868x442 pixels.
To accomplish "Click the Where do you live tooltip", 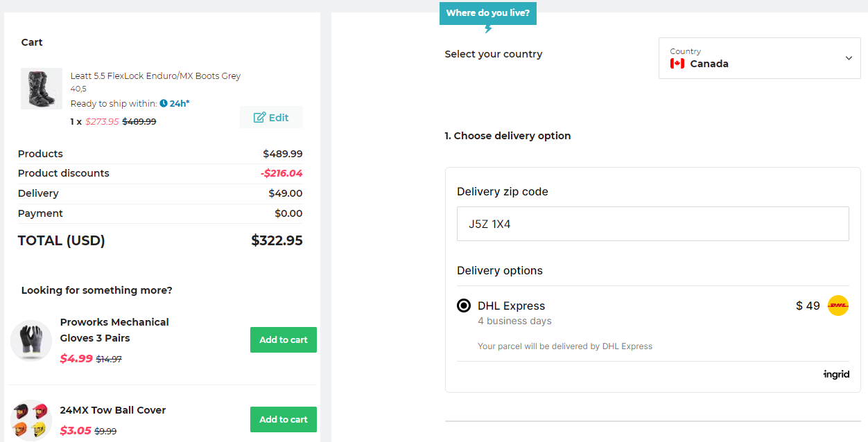I will 488,13.
